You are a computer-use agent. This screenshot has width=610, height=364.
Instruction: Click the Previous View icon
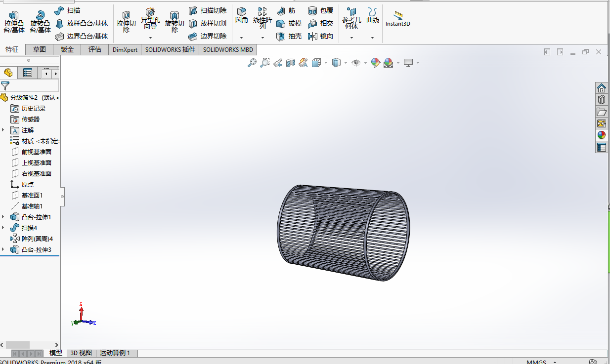pos(278,63)
